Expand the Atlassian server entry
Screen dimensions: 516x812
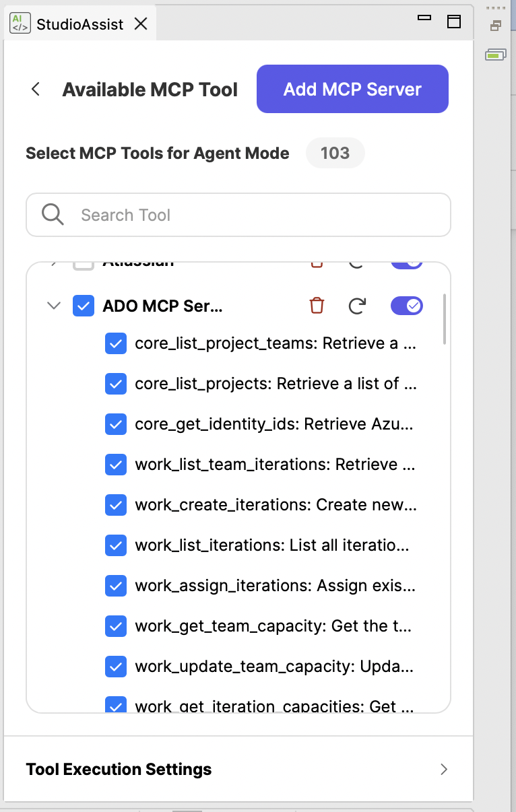click(54, 261)
